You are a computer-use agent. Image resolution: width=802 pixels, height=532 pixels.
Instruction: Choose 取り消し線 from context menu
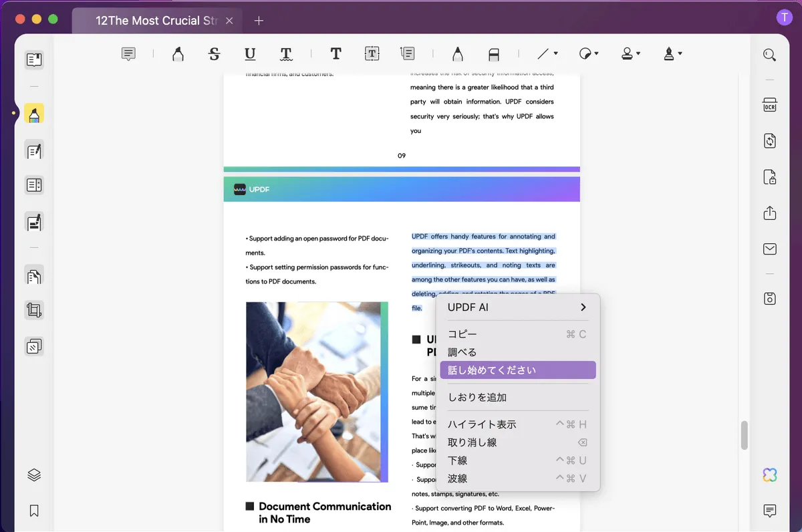(518, 442)
